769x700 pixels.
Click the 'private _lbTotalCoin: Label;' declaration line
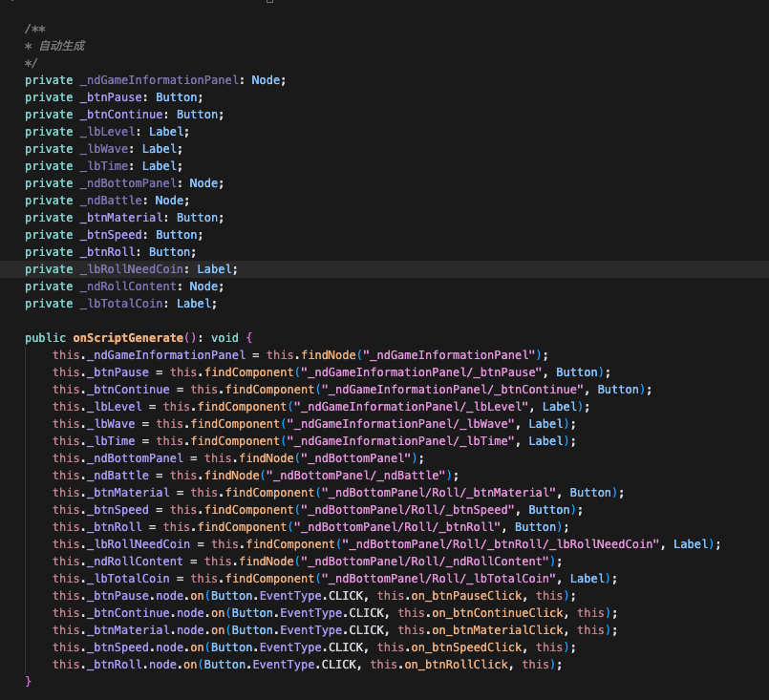click(120, 304)
